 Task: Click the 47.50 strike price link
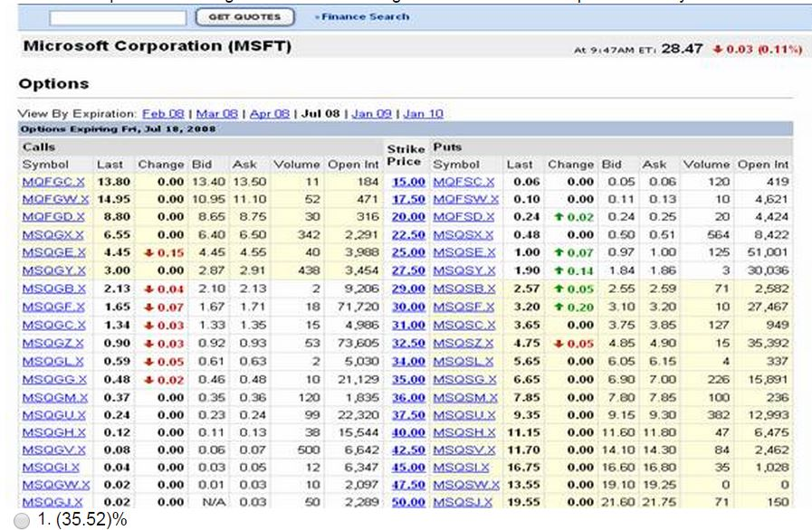[x=408, y=485]
